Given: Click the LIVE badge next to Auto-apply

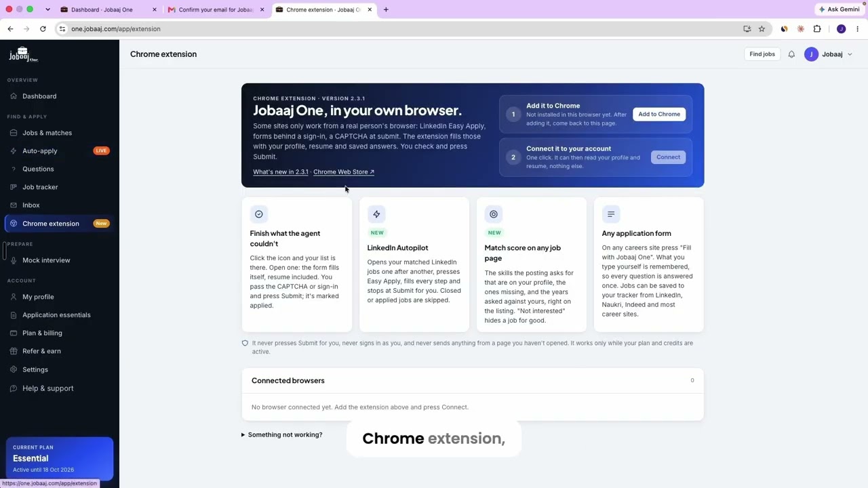Looking at the screenshot, I should click(x=101, y=151).
